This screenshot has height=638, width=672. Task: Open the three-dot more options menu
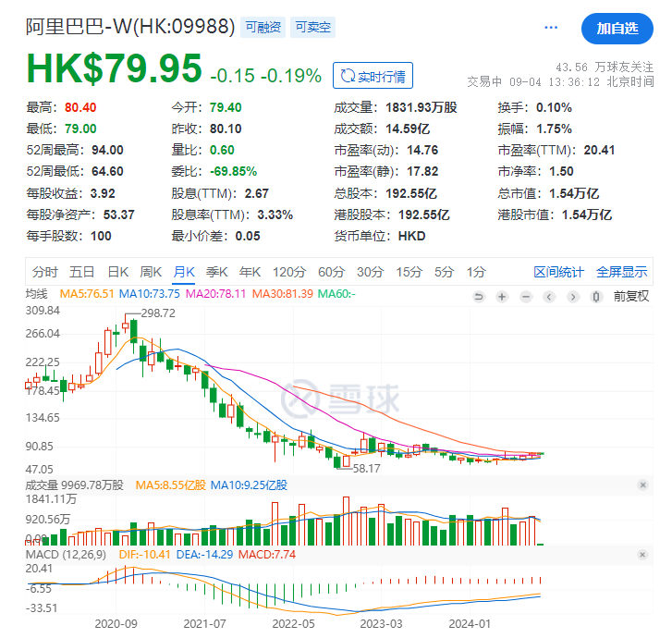pos(551,28)
